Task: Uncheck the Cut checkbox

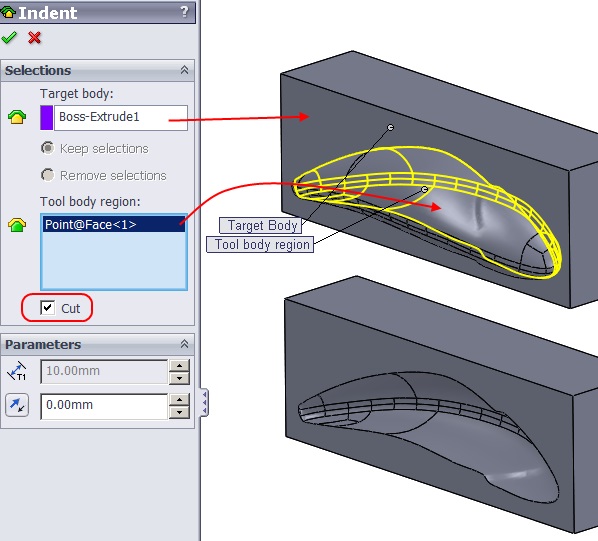Action: [x=47, y=308]
